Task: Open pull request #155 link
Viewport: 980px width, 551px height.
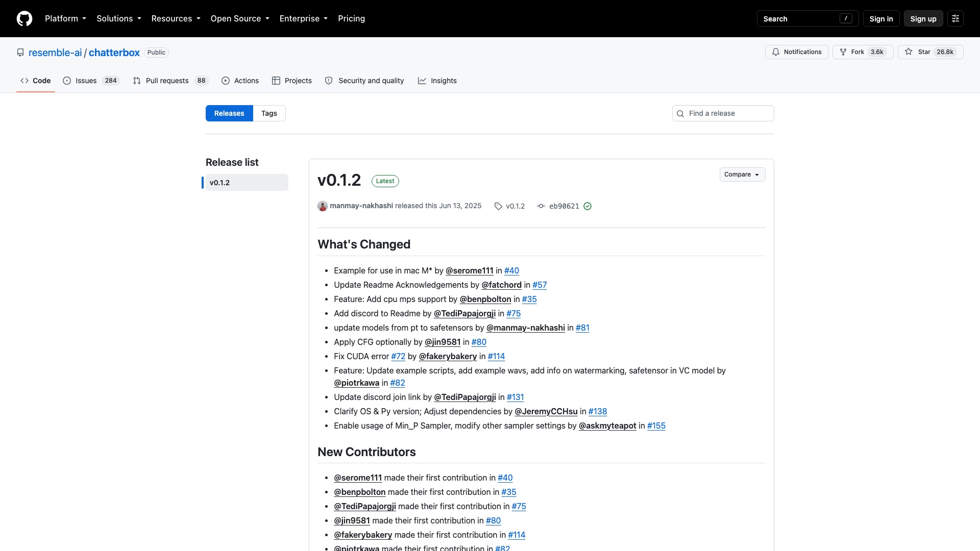Action: pos(656,425)
